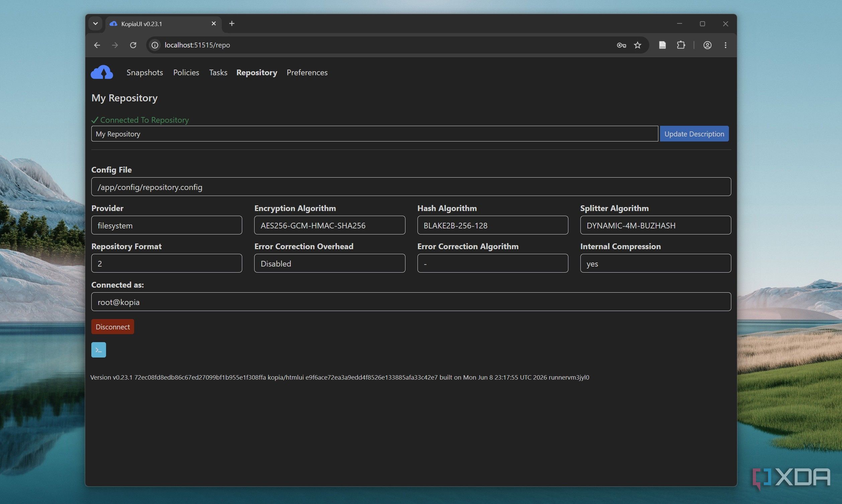This screenshot has width=842, height=504.
Task: Click the Encryption Algorithm field AES256-GCM-HMAC-SHA256
Action: (330, 225)
